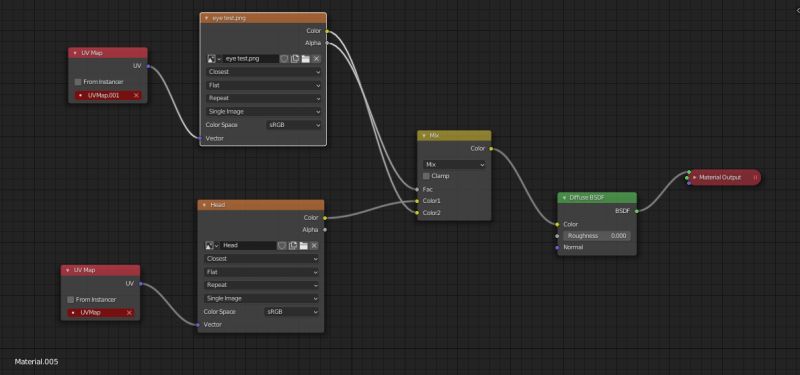Collapse the eye test.png texture node
Viewport: 800px width, 375px height.
(206, 18)
